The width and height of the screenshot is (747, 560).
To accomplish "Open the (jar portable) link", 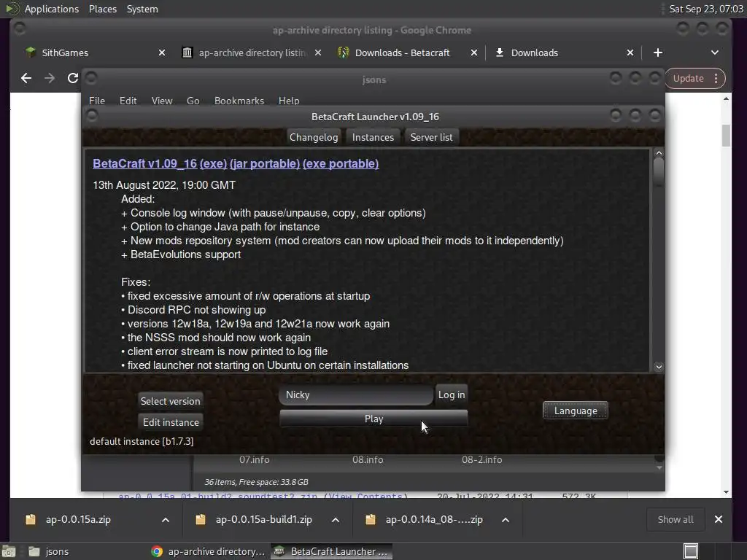I will (265, 164).
